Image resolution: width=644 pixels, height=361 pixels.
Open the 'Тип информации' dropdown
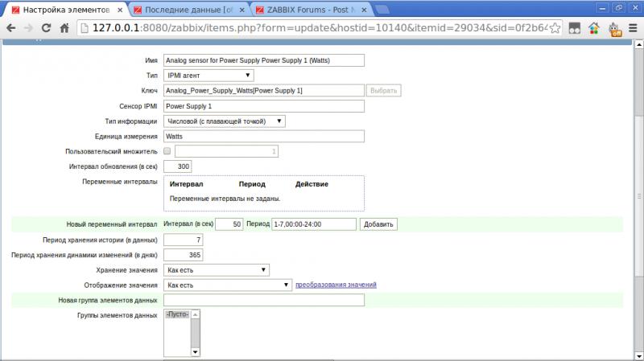[x=225, y=121]
